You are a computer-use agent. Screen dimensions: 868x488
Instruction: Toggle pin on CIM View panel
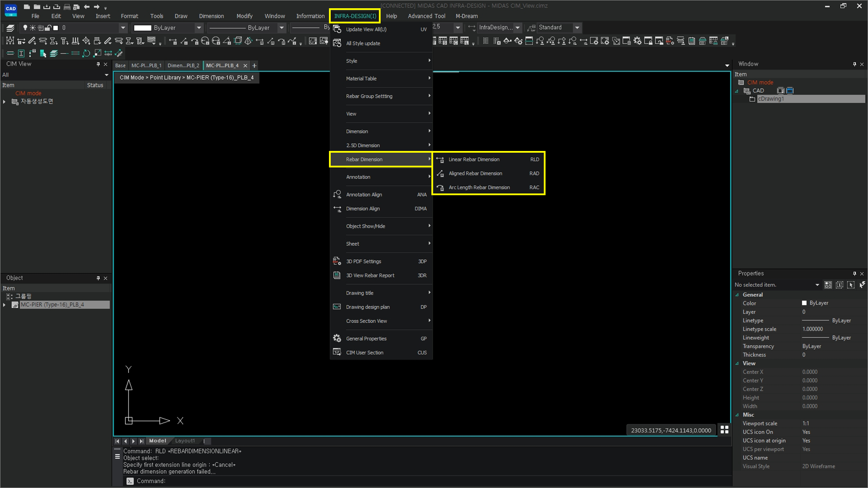98,64
